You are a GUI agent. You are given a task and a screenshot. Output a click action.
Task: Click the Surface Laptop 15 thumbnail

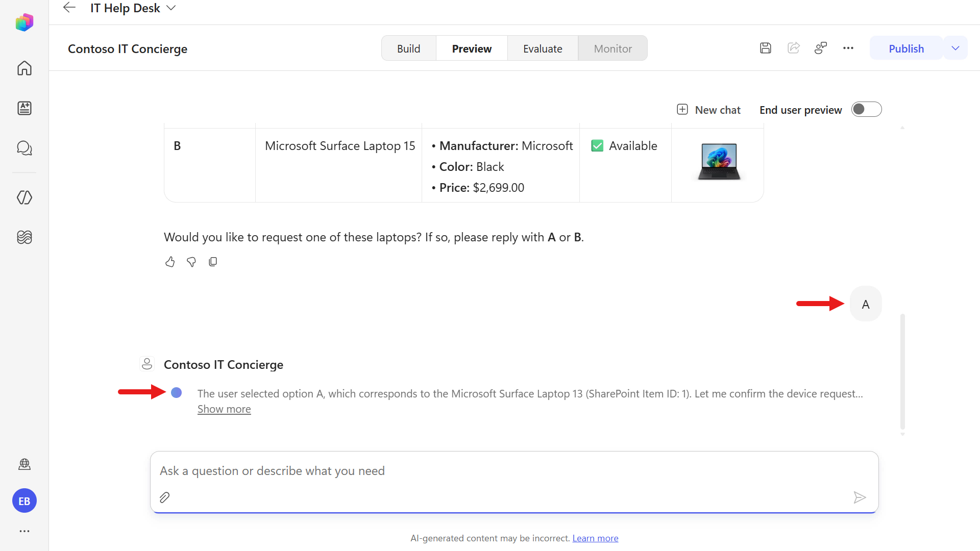pos(719,161)
